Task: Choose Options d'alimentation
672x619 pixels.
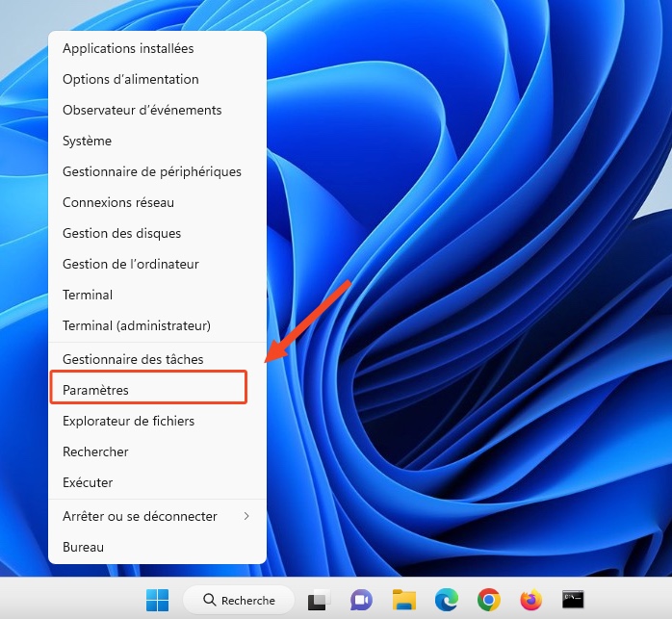Action: click(131, 79)
